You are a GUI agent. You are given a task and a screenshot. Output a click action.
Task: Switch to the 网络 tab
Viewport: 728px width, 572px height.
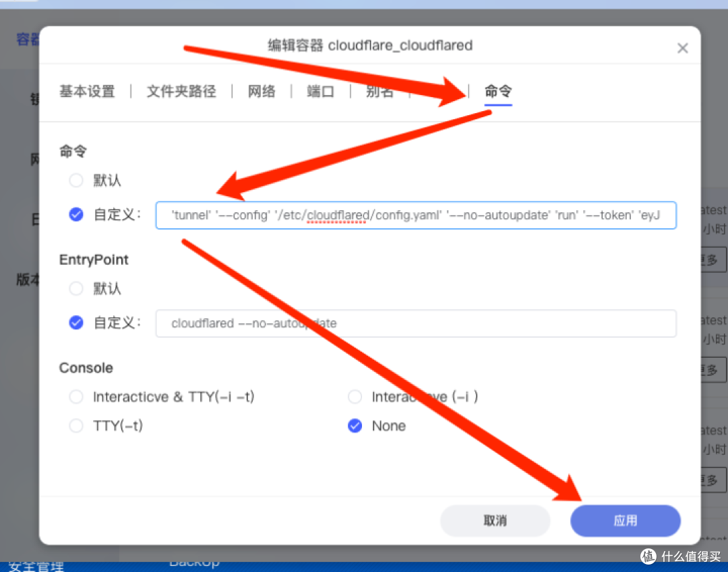point(262,91)
